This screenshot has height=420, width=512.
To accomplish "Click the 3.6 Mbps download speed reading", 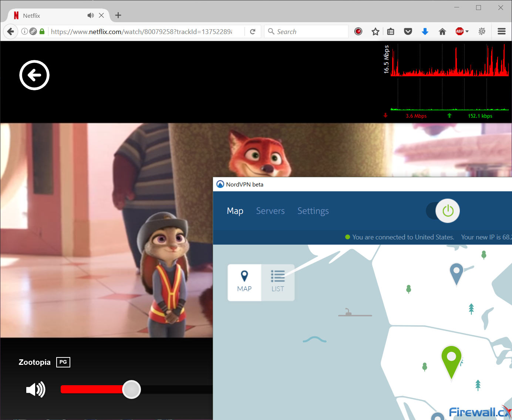I will pos(416,116).
